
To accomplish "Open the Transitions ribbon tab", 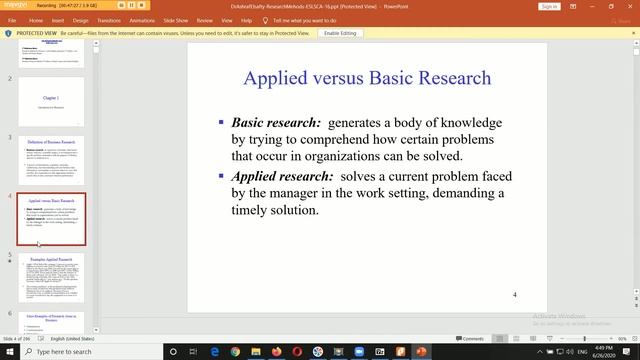I will [x=109, y=20].
